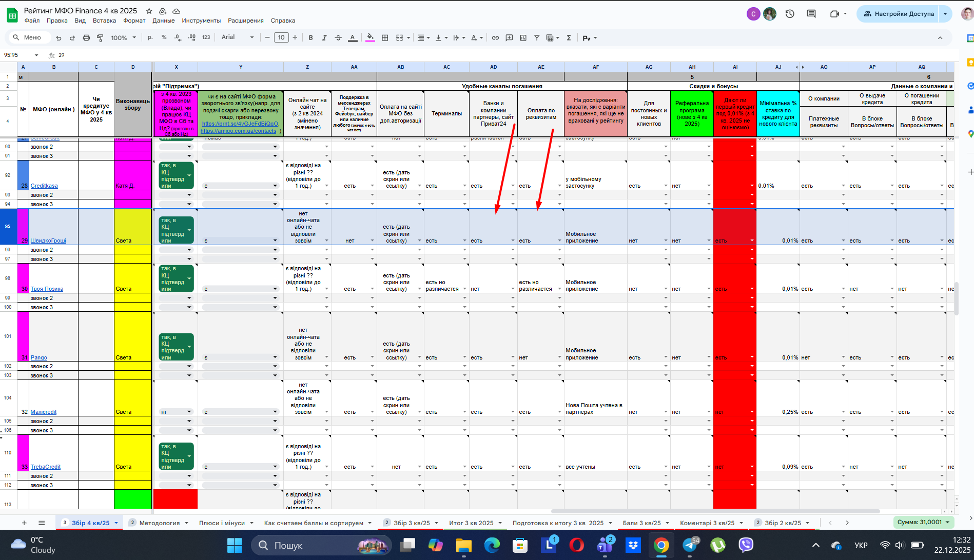
Task: Open the Insert link tool
Action: coord(495,38)
